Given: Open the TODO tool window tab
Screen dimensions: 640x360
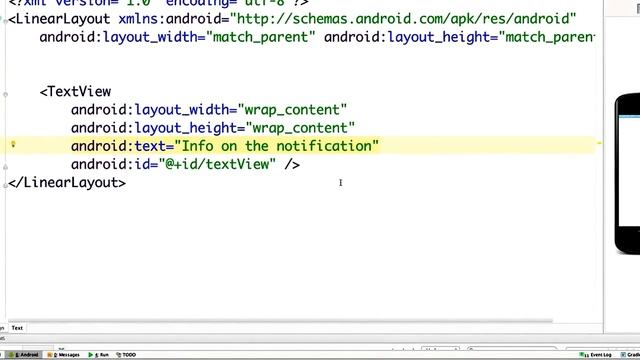Looking at the screenshot, I should [x=126, y=355].
